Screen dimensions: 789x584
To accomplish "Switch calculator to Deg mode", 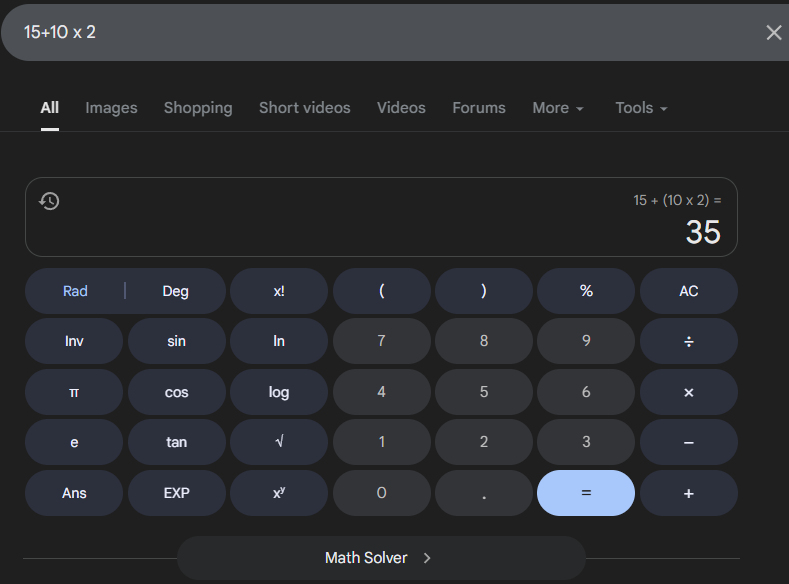I will coord(176,291).
